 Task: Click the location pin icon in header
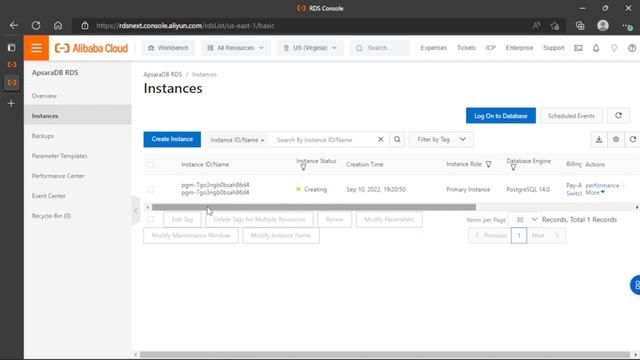(614, 48)
